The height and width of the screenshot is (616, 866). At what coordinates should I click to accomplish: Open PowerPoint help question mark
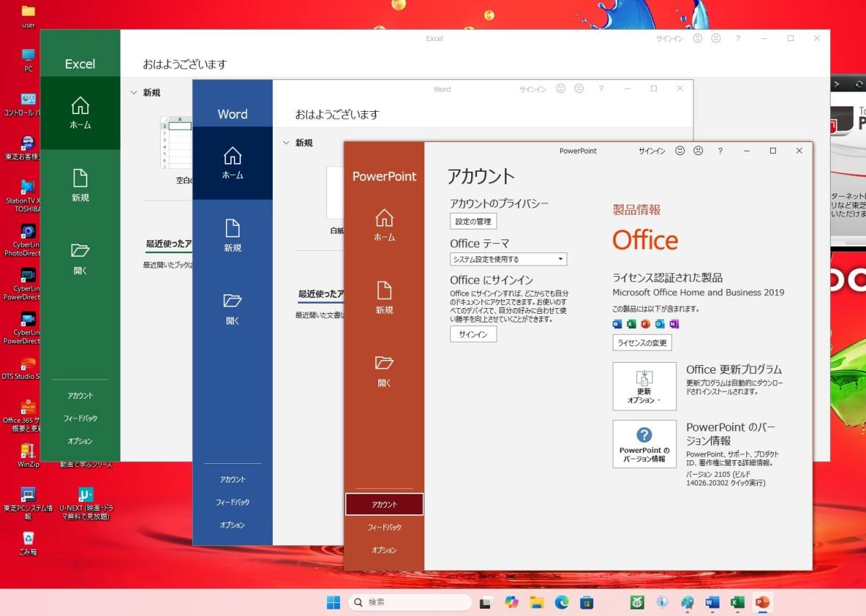tap(720, 151)
